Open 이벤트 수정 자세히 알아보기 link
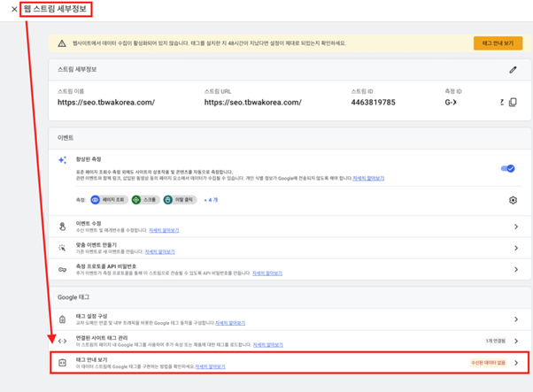 pos(164,231)
